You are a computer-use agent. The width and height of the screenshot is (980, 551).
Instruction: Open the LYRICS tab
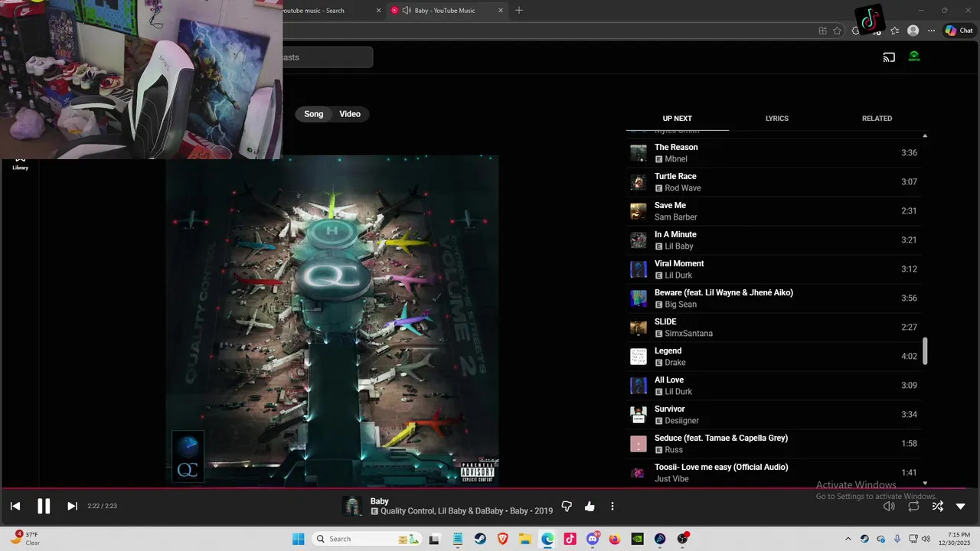pos(777,119)
